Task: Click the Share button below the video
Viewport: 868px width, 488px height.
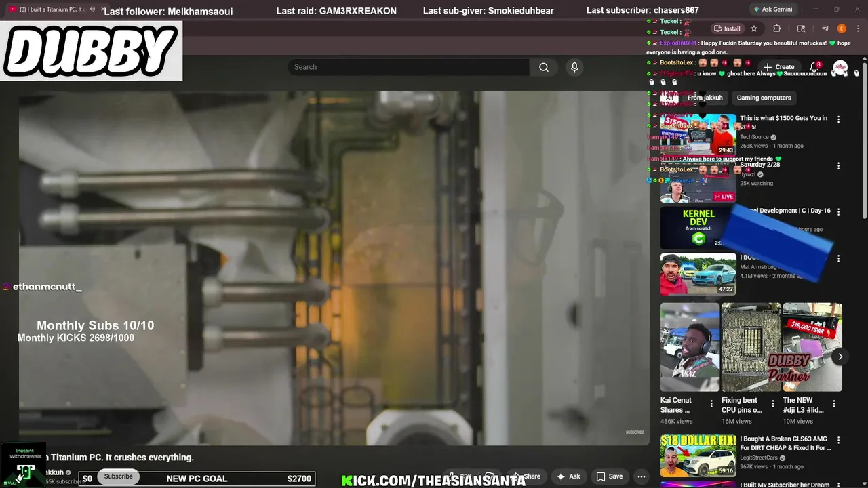Action: click(x=526, y=476)
